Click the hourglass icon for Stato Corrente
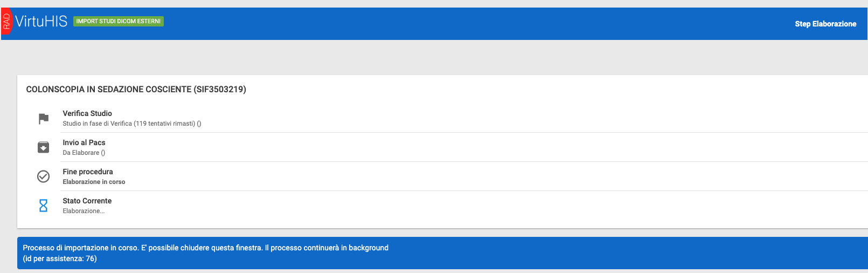This screenshot has width=868, height=273. coord(44,206)
